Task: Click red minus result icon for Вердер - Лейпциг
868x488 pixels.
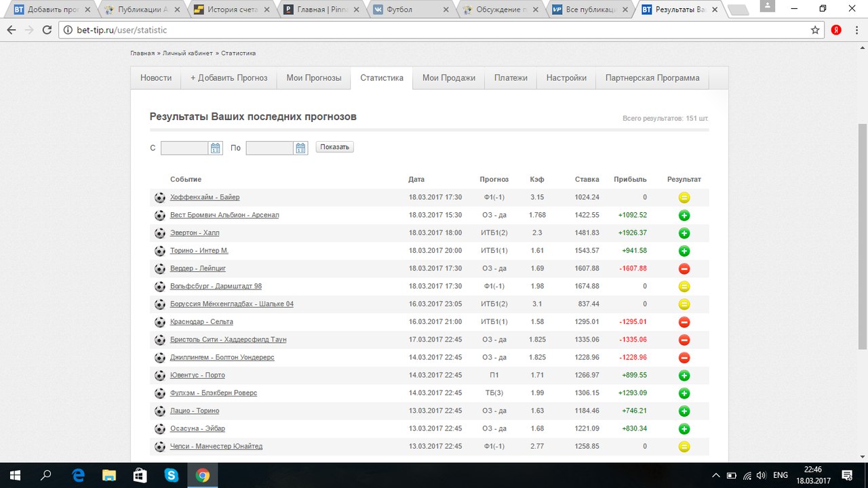Action: pyautogui.click(x=684, y=268)
